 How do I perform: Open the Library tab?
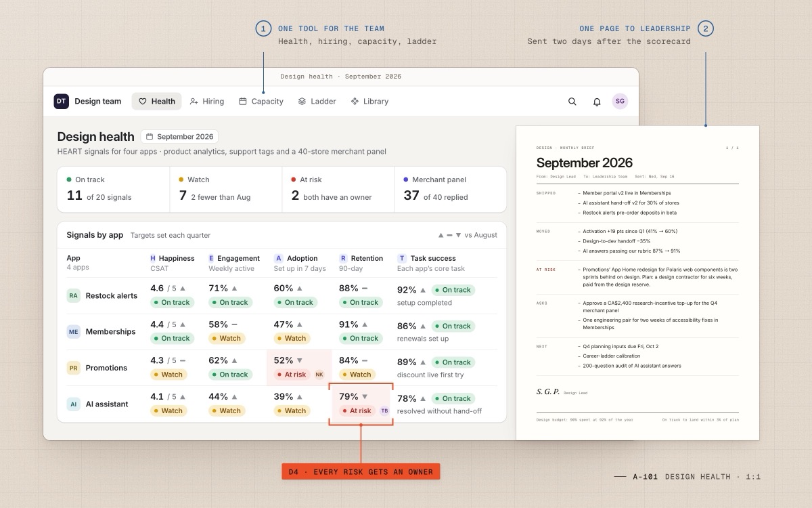coord(369,101)
